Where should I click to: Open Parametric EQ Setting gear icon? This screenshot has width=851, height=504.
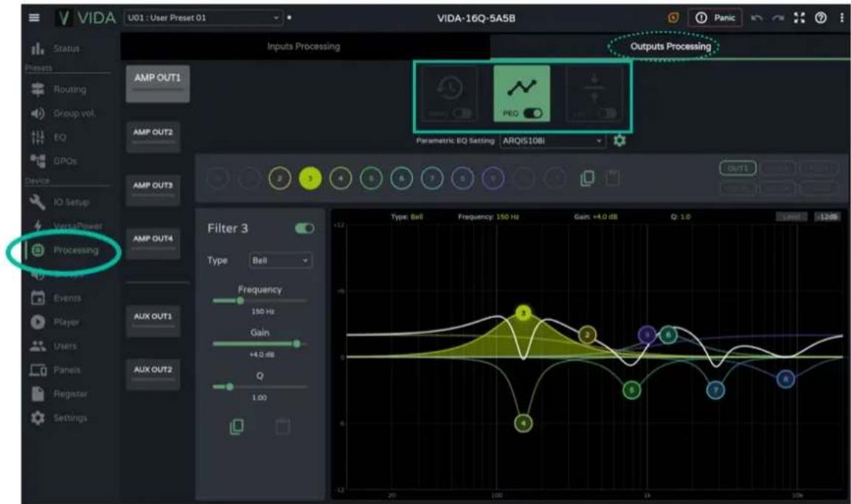point(619,141)
